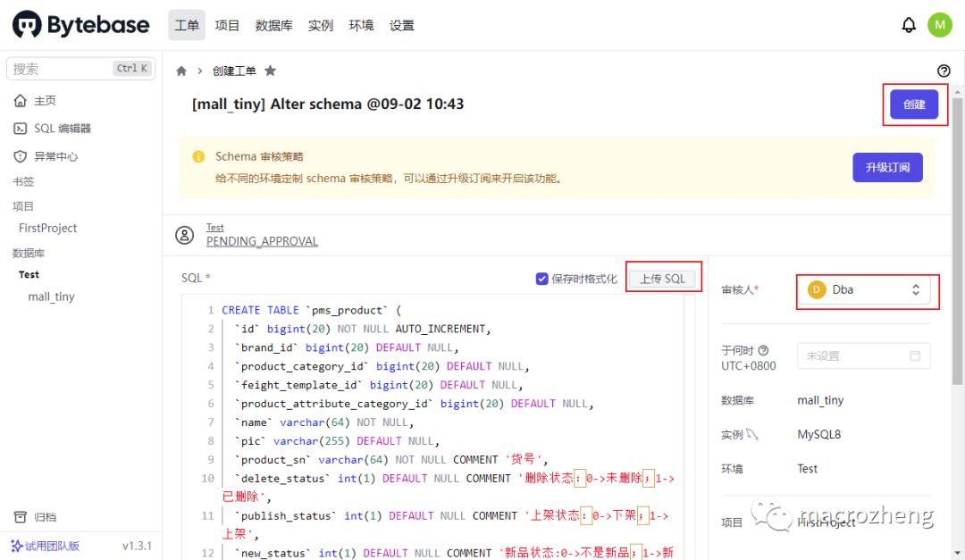Toggle the 保存时格式化 checkbox
The width and height of the screenshot is (965, 560).
[x=542, y=278]
